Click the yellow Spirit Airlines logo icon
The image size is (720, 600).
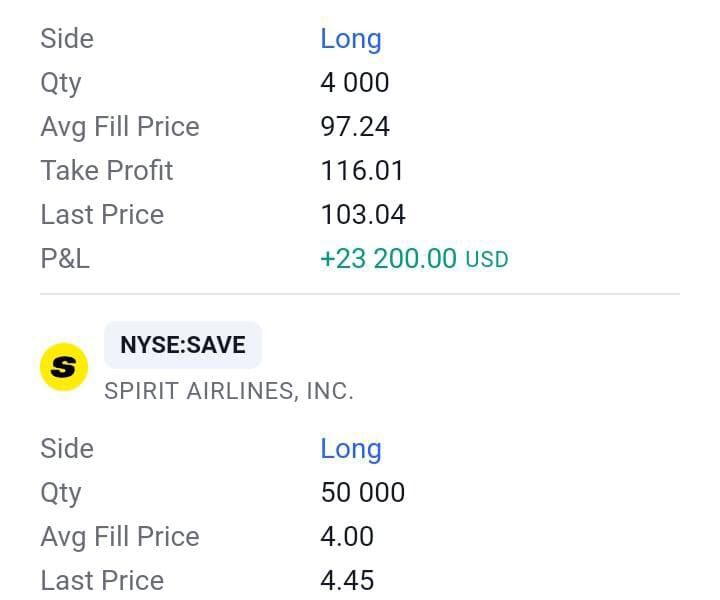(63, 367)
